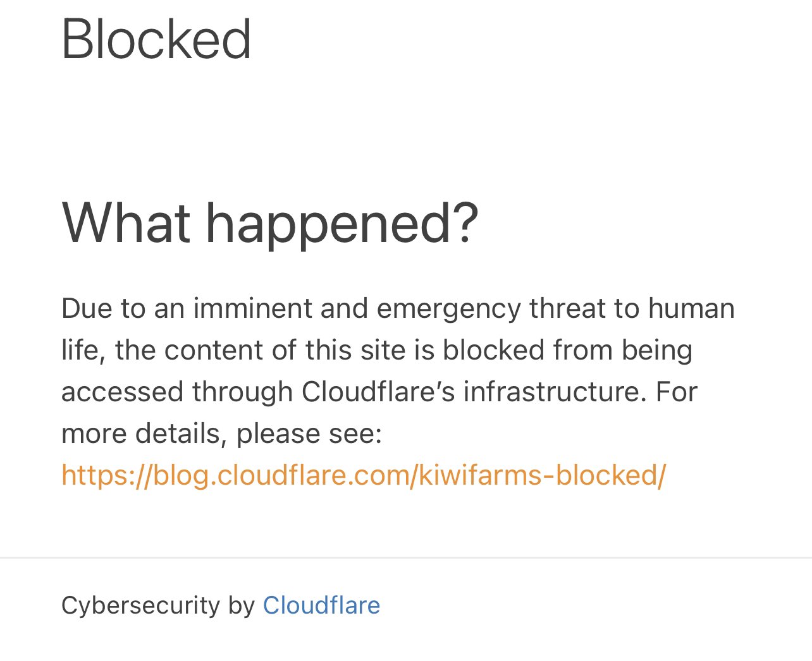
Task: Click the word "through" in the paragraph
Action: pyautogui.click(x=242, y=392)
